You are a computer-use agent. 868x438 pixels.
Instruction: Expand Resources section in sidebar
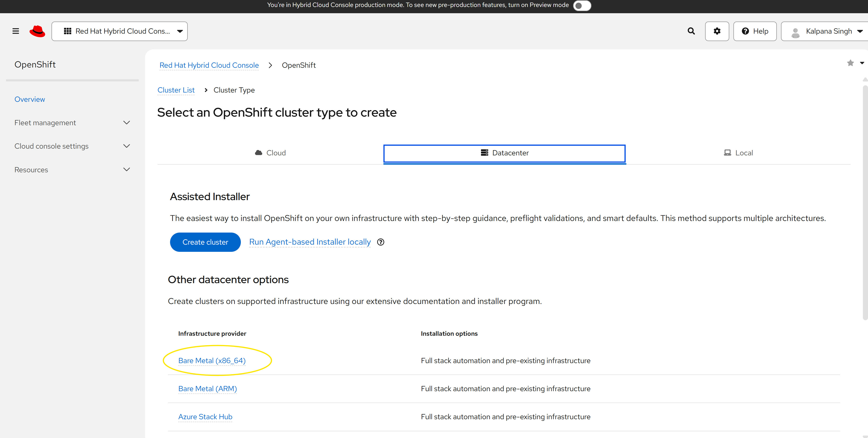(72, 170)
